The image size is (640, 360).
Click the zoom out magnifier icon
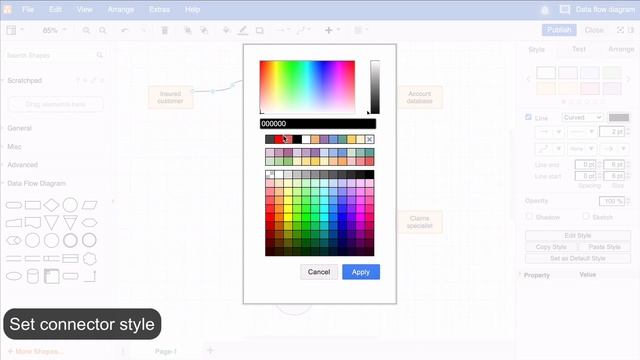pyautogui.click(x=102, y=30)
